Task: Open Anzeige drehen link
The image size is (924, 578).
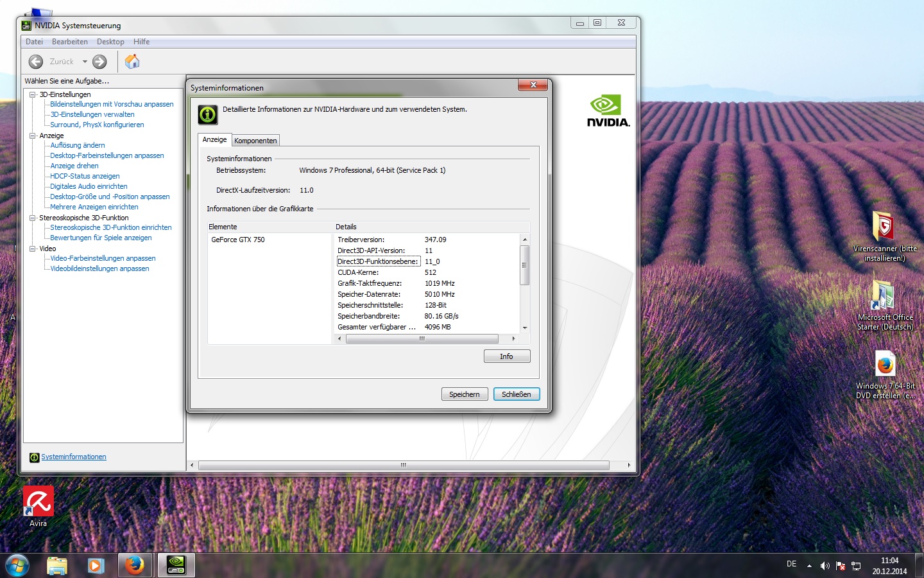Action: pos(74,166)
